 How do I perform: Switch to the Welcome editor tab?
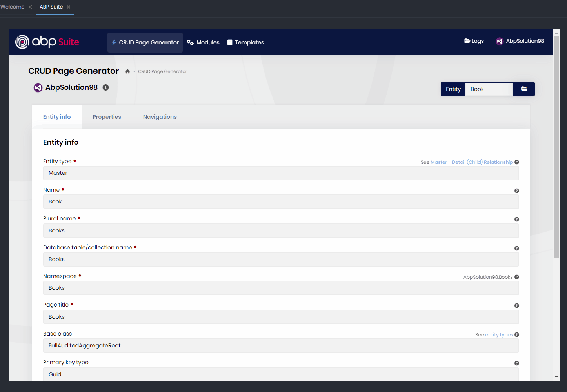coord(13,7)
